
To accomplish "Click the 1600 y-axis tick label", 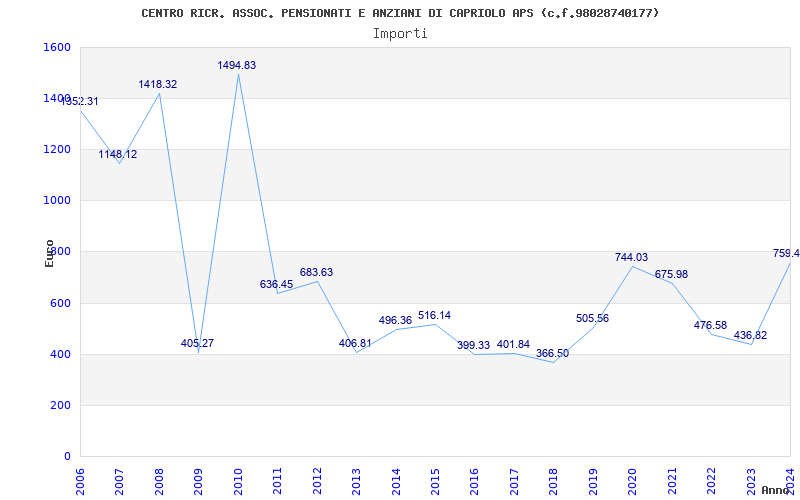I will (x=57, y=47).
